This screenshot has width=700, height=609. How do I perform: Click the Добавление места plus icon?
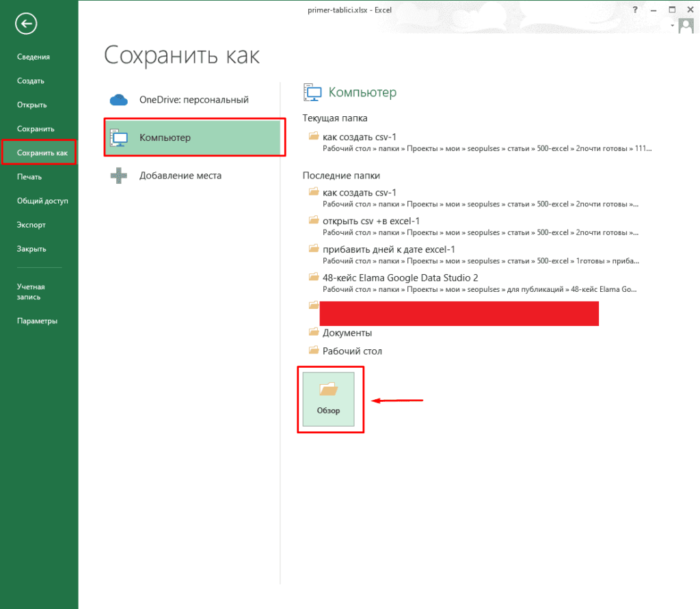click(x=119, y=176)
